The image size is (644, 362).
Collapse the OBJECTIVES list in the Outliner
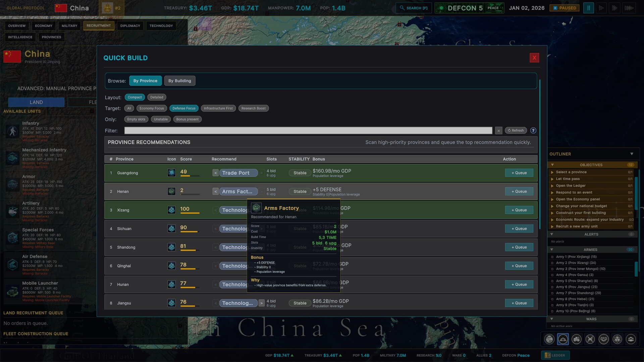point(552,165)
